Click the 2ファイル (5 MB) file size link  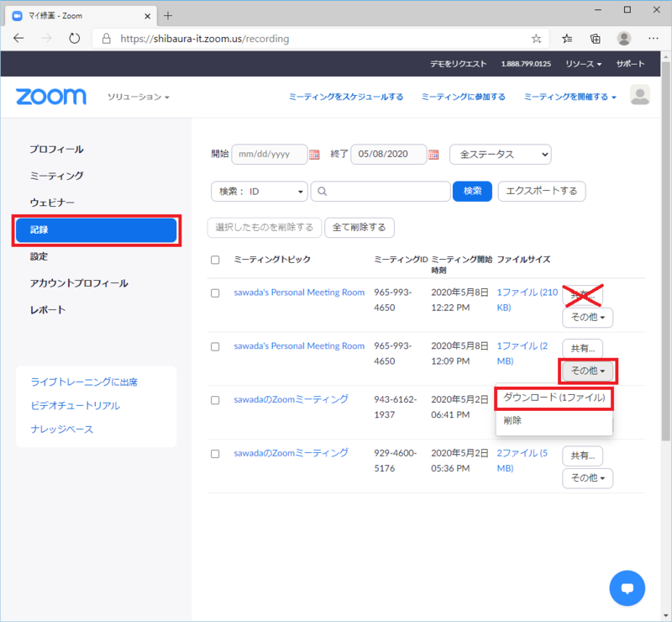click(522, 461)
